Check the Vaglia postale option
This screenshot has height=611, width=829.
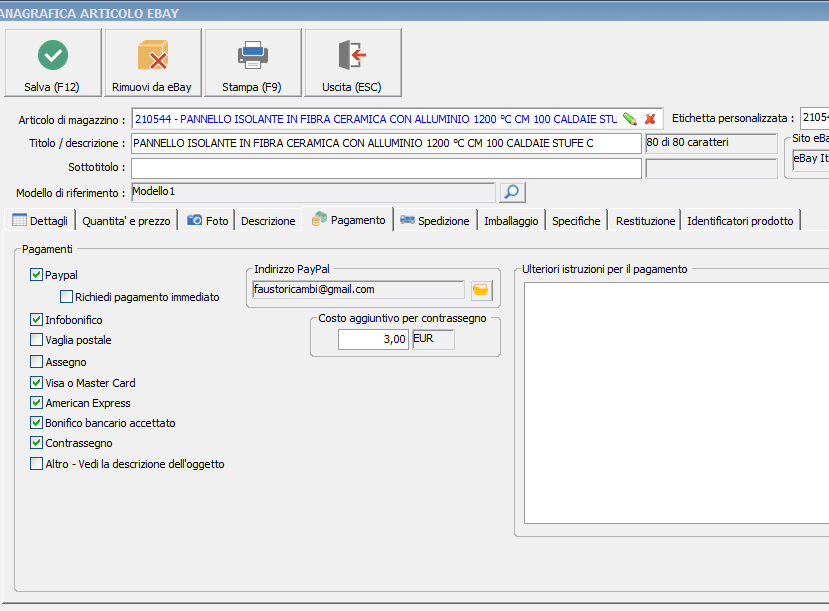36,339
